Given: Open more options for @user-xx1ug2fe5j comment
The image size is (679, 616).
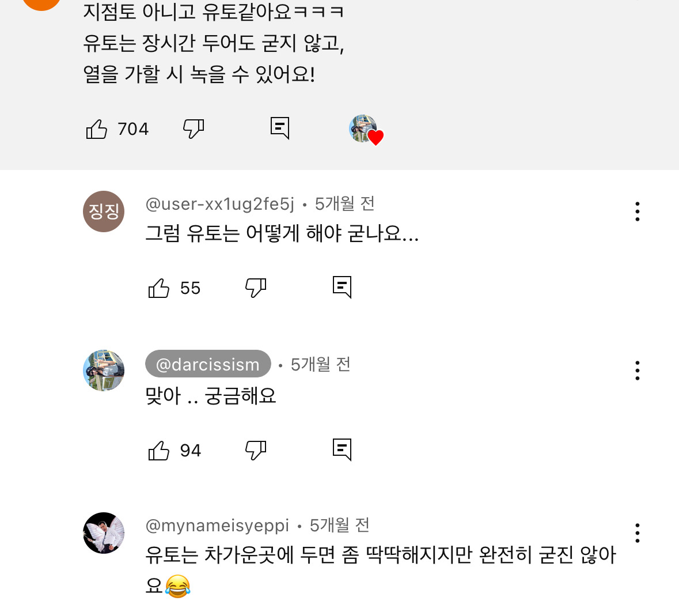Looking at the screenshot, I should [x=637, y=211].
